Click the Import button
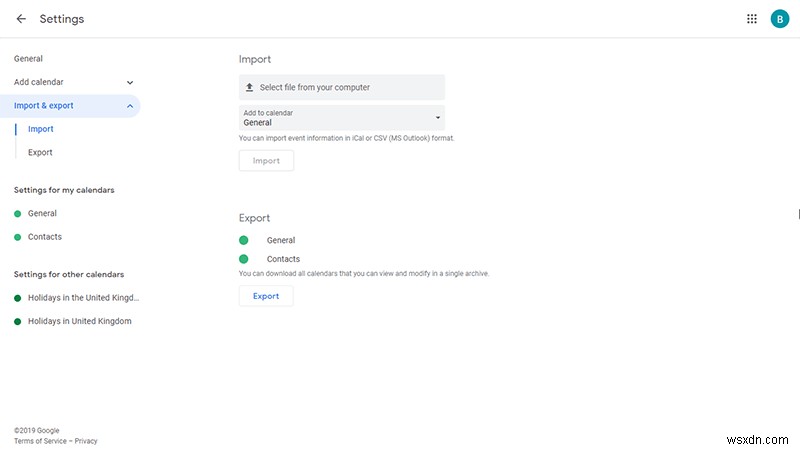 (x=266, y=160)
